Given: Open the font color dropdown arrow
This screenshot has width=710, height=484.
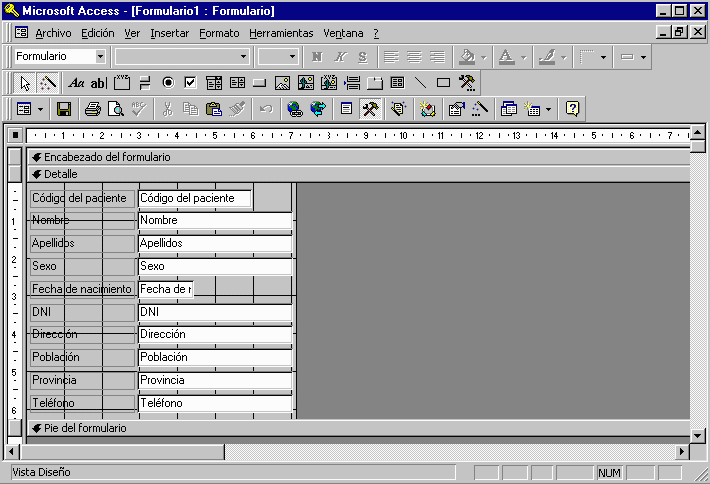Looking at the screenshot, I should (524, 57).
